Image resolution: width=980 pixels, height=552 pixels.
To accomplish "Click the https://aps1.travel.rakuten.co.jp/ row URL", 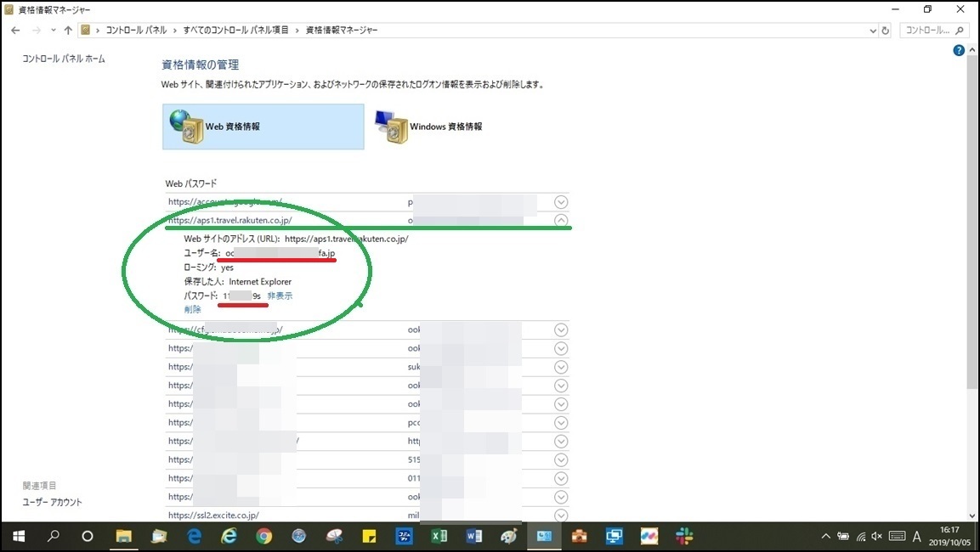I will click(x=229, y=221).
